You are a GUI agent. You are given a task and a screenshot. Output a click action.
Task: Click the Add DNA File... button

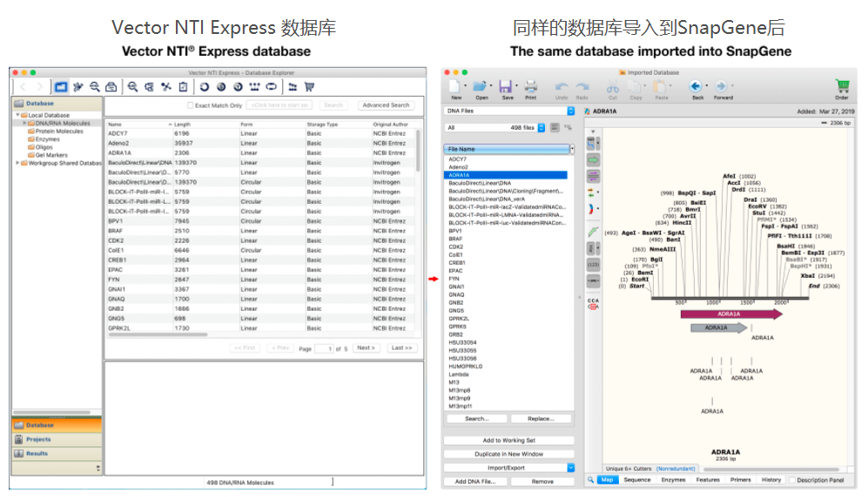pyautogui.click(x=475, y=481)
